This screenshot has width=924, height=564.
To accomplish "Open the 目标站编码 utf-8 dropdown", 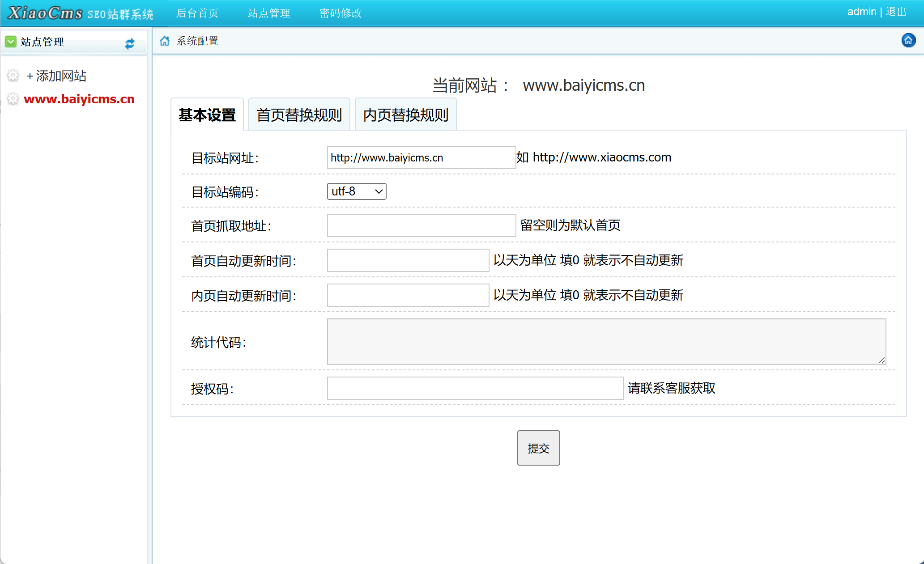I will click(357, 191).
